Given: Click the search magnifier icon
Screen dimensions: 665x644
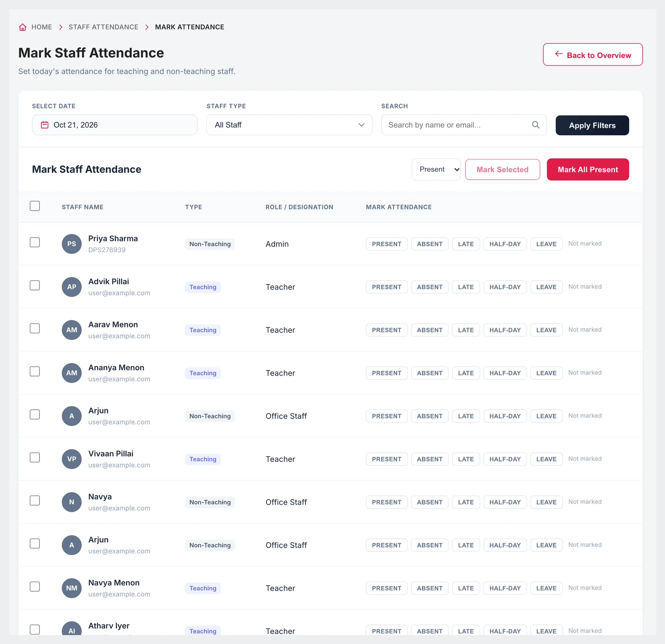Looking at the screenshot, I should click(x=536, y=125).
